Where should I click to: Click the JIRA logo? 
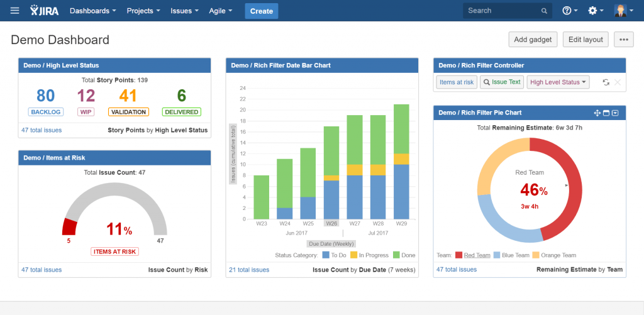45,11
